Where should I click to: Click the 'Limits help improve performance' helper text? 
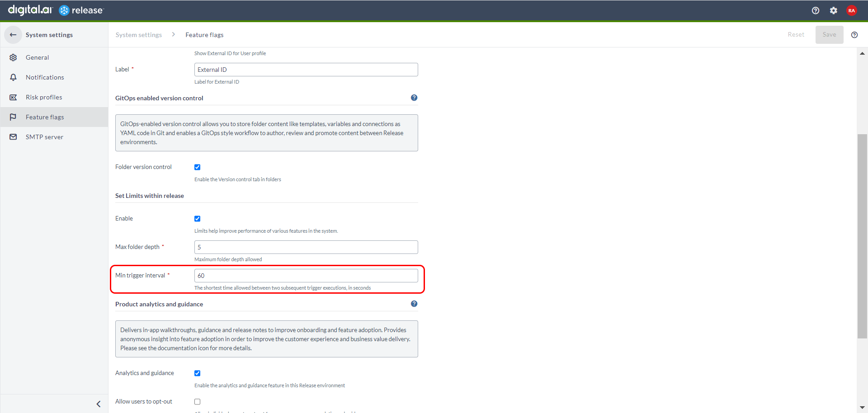[266, 231]
